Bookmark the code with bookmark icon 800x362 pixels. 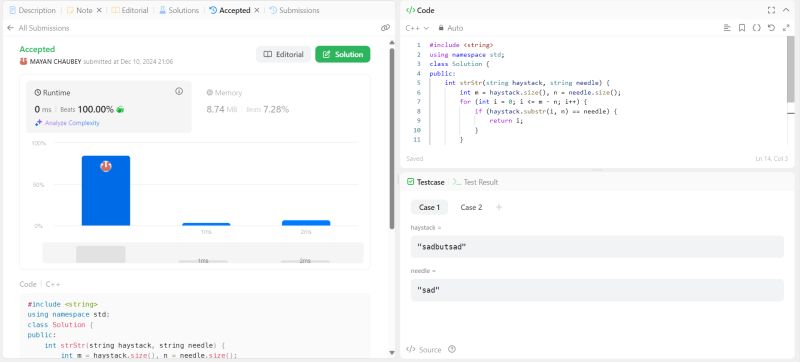click(742, 28)
